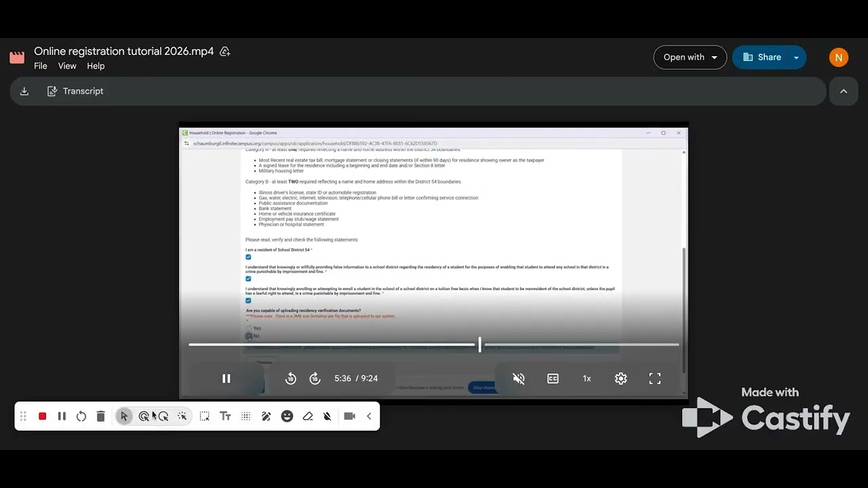Screen dimensions: 868x488
Task: Select the sparkle cursor tool
Action: [x=182, y=416]
